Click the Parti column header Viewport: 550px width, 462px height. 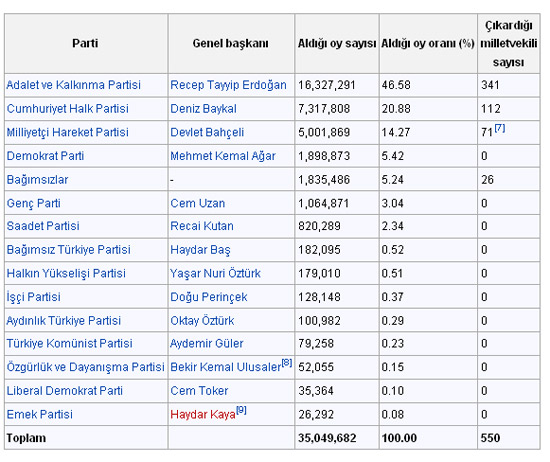click(85, 43)
